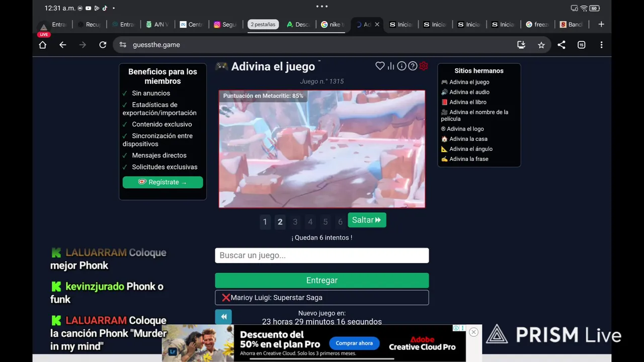Click wrong guess 'Marioy Luigi: Superstar Saga'
The height and width of the screenshot is (362, 644).
click(322, 298)
